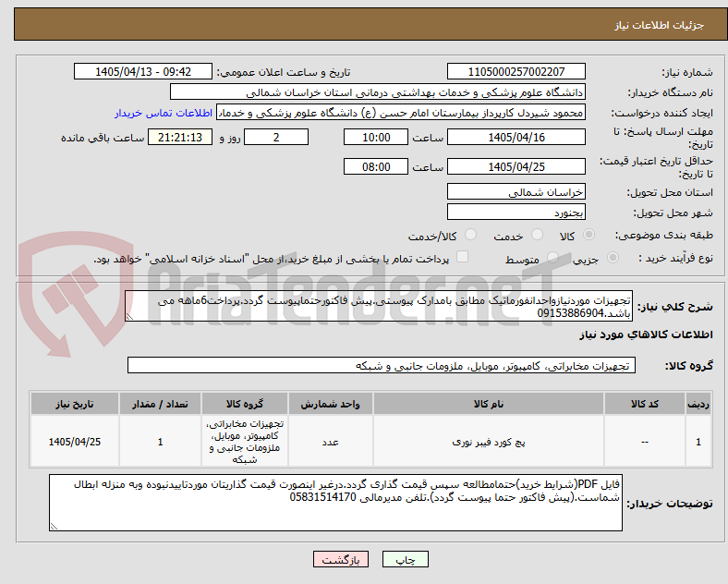The width and height of the screenshot is (728, 584).
Task: Click the need date cell 1405/04/25 in table
Action: click(75, 442)
